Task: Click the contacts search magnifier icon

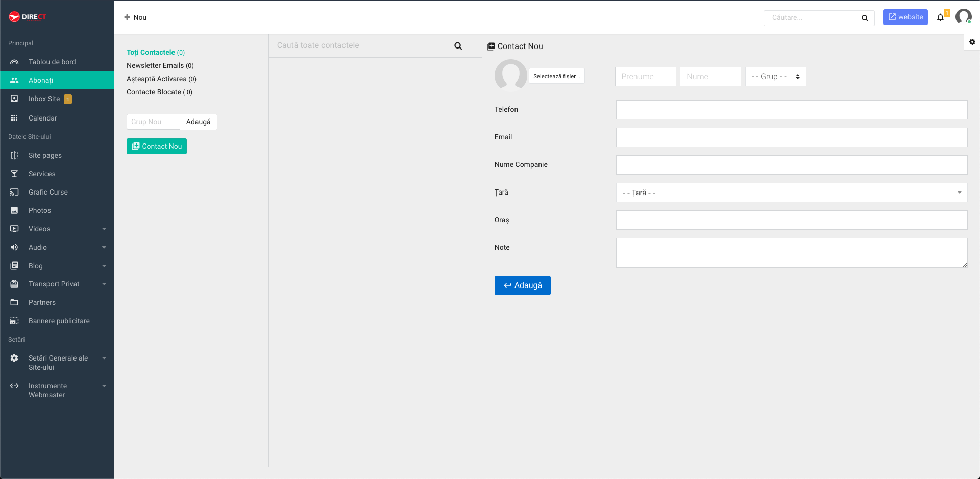Action: [458, 46]
